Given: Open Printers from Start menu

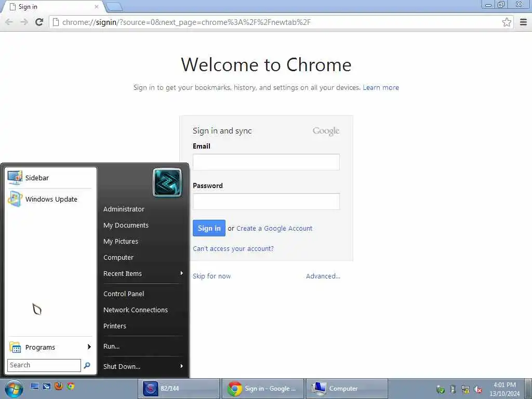Looking at the screenshot, I should [115, 326].
